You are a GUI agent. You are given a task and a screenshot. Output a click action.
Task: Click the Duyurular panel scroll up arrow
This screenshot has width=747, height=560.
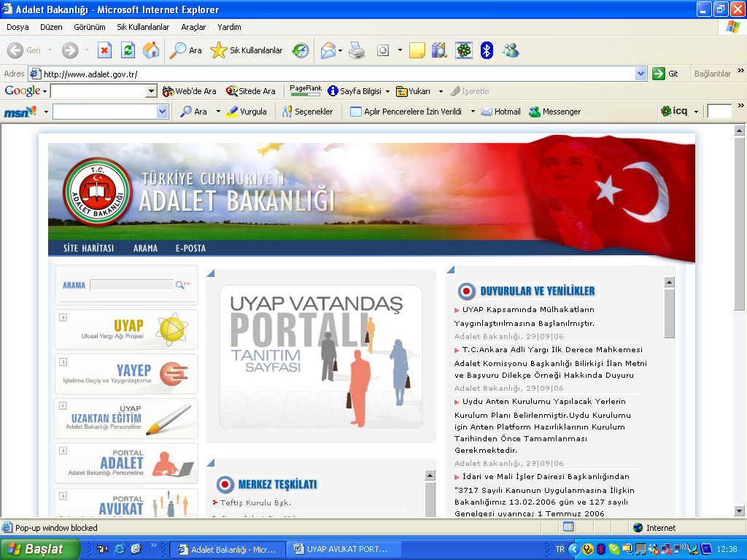click(x=670, y=282)
